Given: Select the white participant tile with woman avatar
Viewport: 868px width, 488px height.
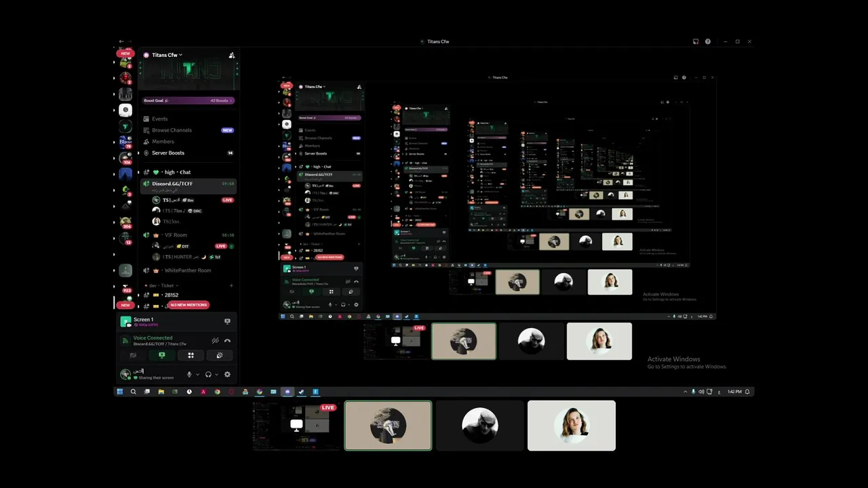Looking at the screenshot, I should pyautogui.click(x=572, y=426).
